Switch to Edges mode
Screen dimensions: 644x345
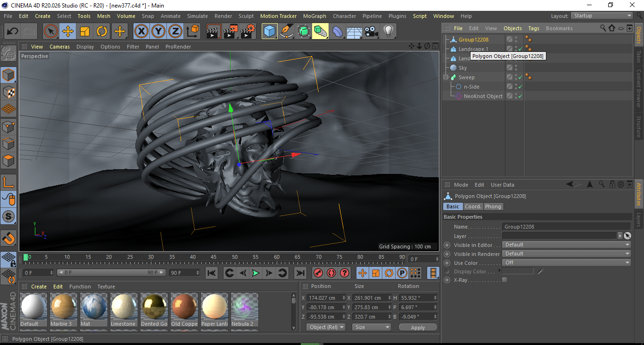tap(8, 143)
